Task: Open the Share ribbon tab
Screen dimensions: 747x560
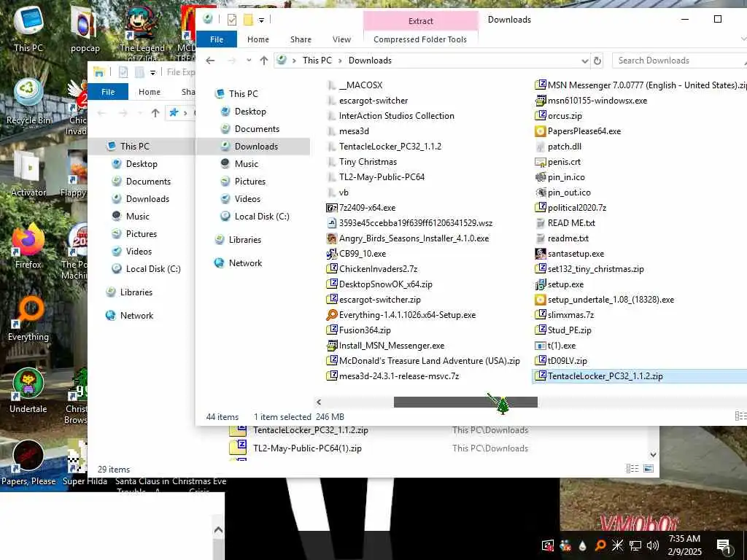Action: (x=301, y=39)
